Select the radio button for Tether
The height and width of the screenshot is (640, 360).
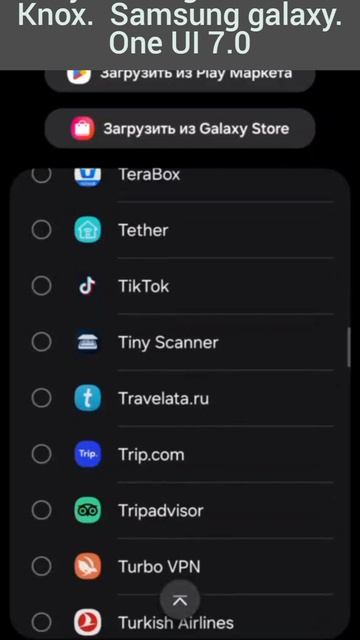pyautogui.click(x=41, y=230)
